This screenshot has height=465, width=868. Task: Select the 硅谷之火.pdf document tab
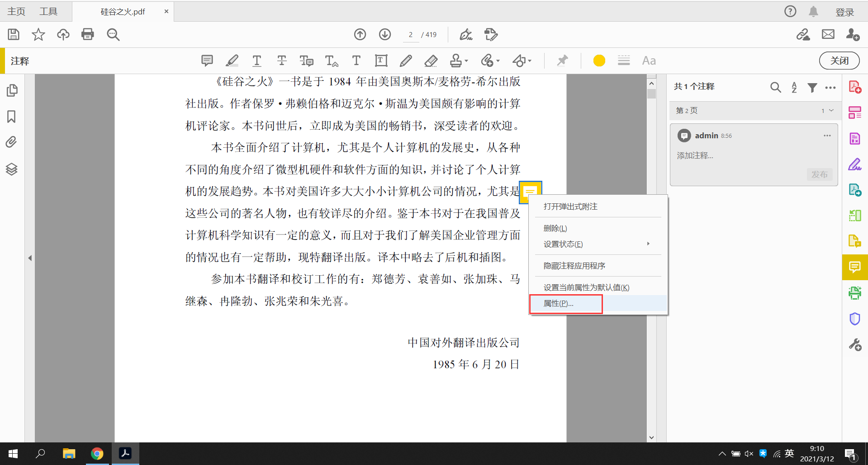[x=123, y=12]
